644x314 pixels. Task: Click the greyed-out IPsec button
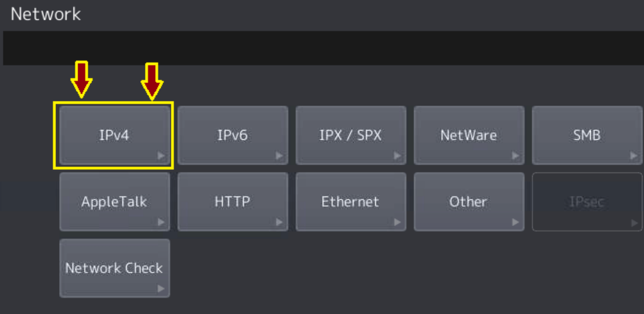(x=587, y=202)
